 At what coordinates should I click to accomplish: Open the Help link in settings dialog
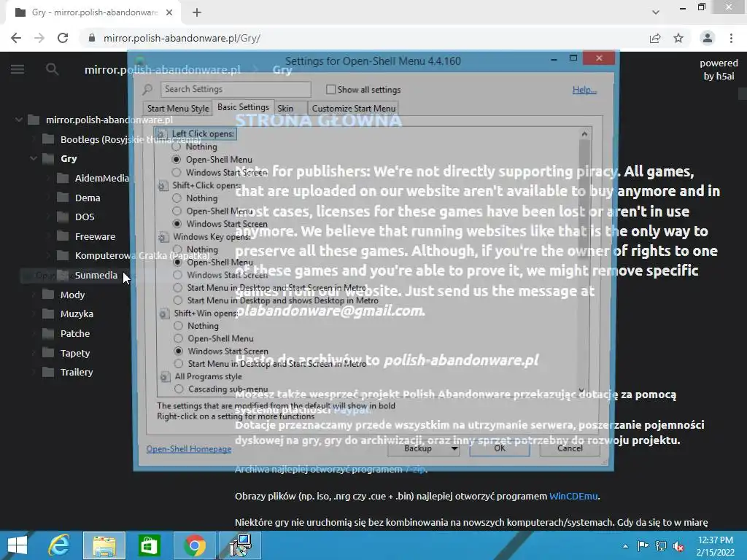[584, 90]
